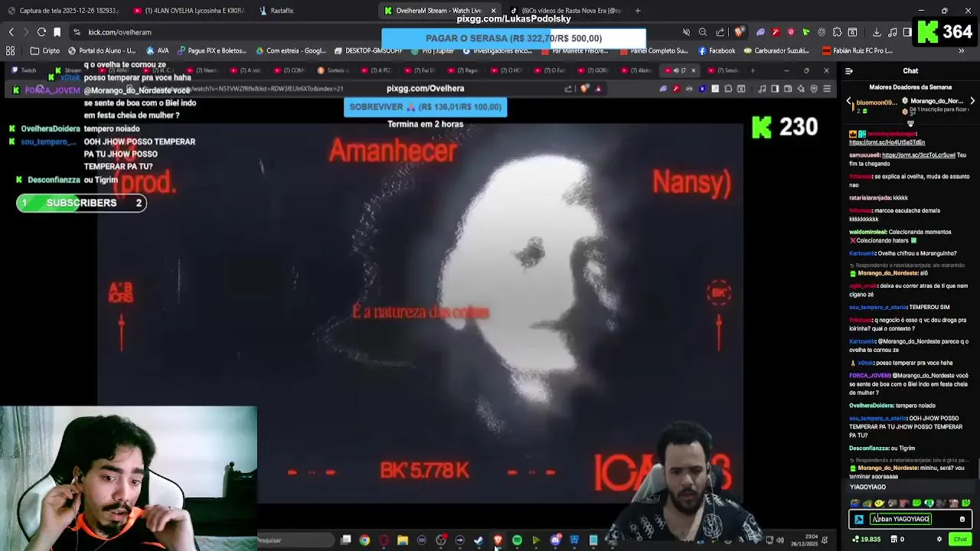Viewport: 980px width, 551px height.
Task: Open Brave browser from the taskbar
Action: click(498, 540)
